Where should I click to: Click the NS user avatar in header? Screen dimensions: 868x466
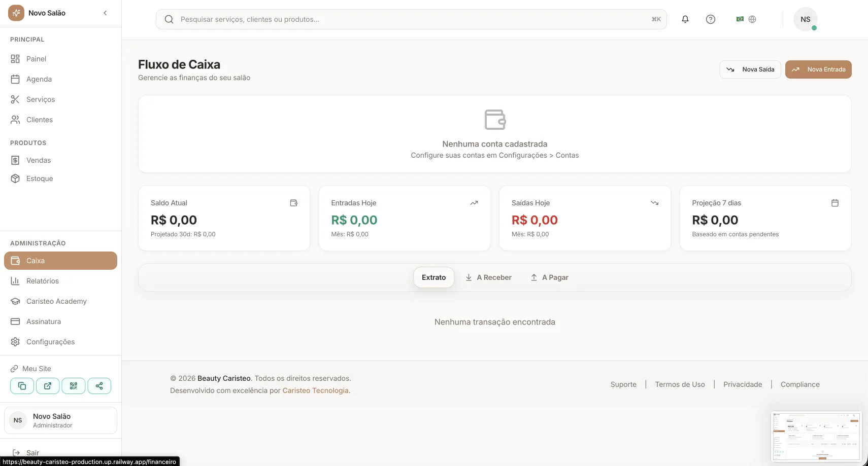(806, 19)
